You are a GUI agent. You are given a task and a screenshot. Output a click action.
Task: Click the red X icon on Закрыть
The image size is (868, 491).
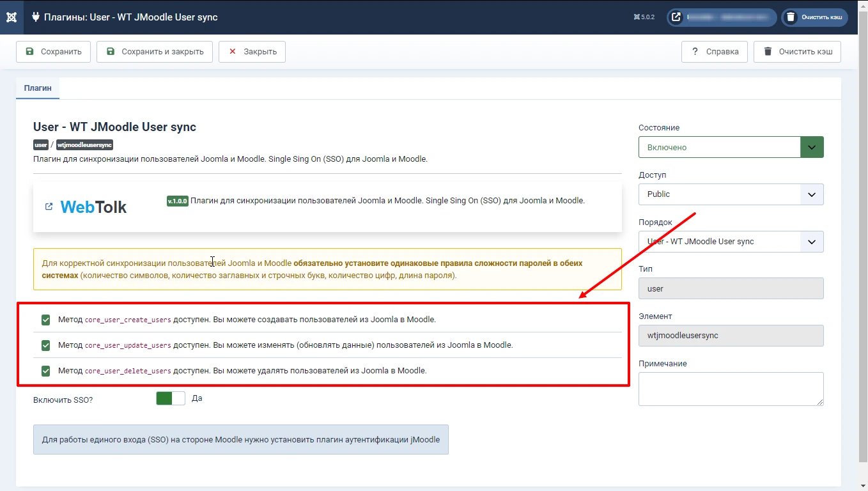[x=233, y=52]
